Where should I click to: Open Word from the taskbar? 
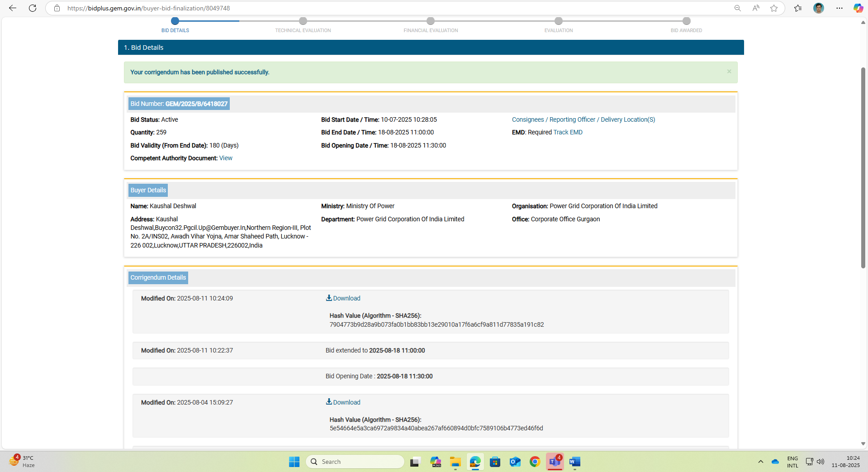(574, 462)
